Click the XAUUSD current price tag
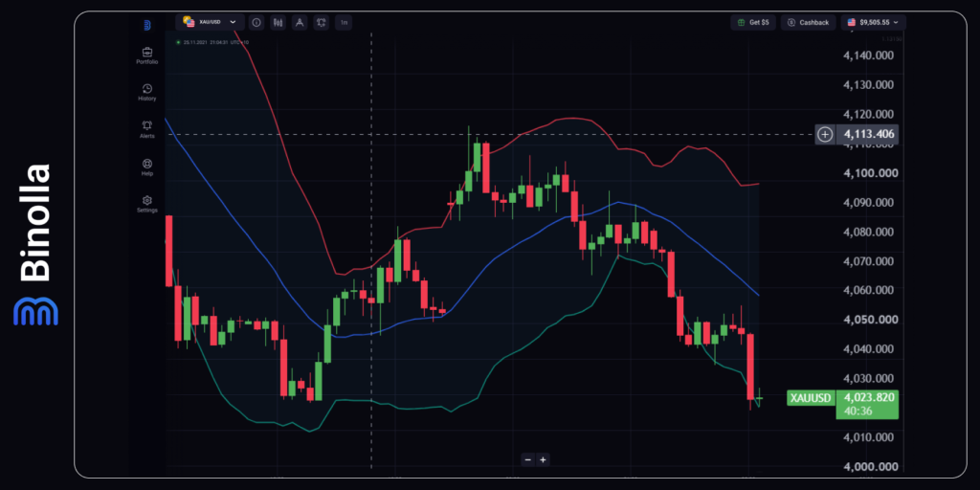 pyautogui.click(x=811, y=397)
